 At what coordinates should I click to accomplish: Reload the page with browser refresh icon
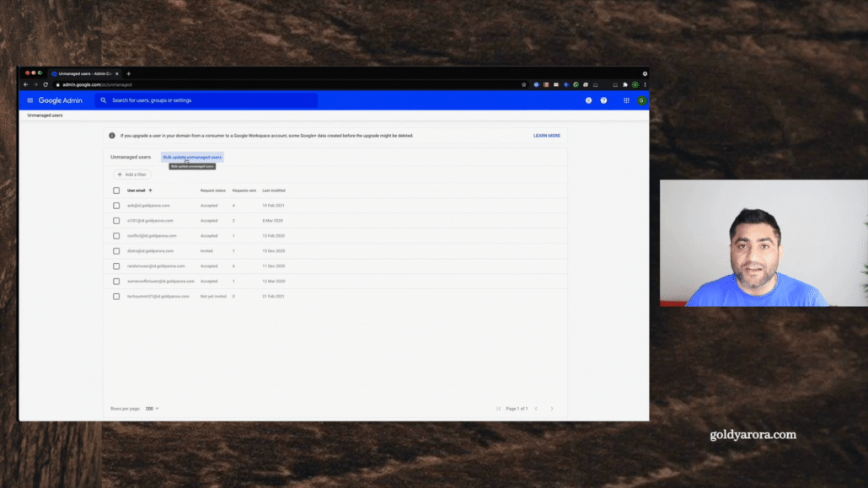pyautogui.click(x=46, y=85)
